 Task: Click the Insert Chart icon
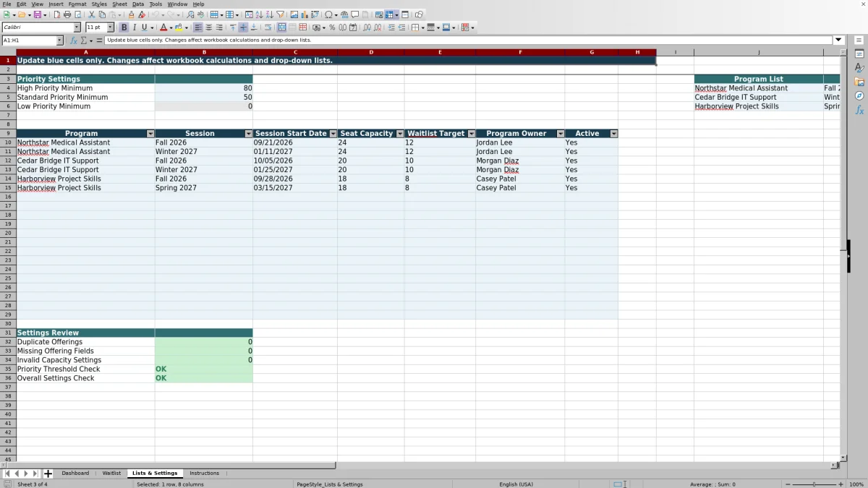pos(304,14)
